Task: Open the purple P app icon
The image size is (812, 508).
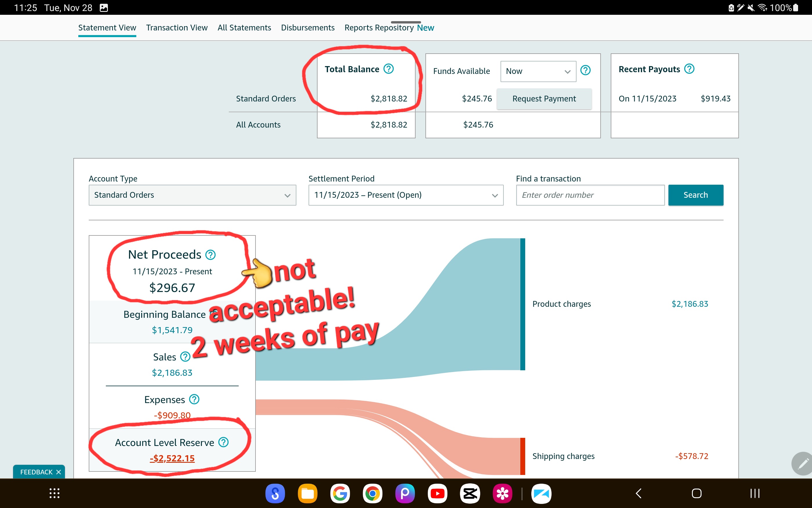Action: click(x=405, y=494)
